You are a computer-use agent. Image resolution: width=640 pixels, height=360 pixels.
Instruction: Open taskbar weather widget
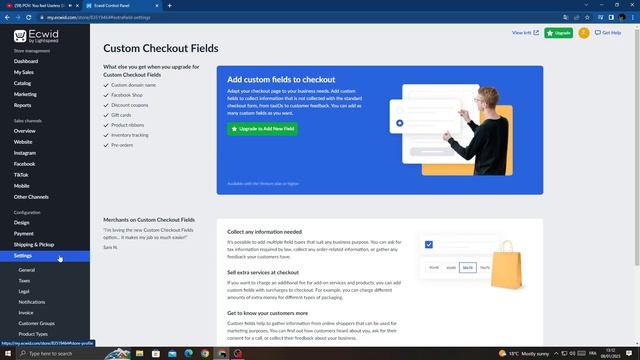click(x=524, y=353)
